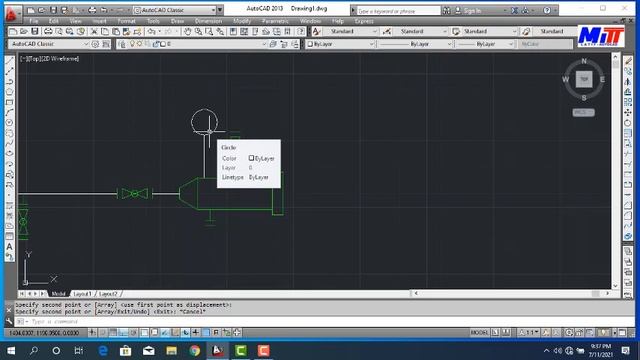
Task: Open the annotation scale 1:1 dropdown
Action: (529, 333)
